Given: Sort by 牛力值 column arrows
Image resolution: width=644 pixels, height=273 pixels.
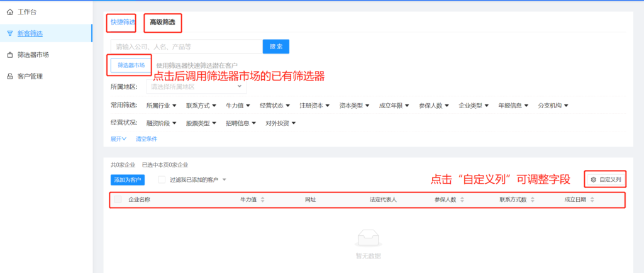Looking at the screenshot, I should pos(262,199).
